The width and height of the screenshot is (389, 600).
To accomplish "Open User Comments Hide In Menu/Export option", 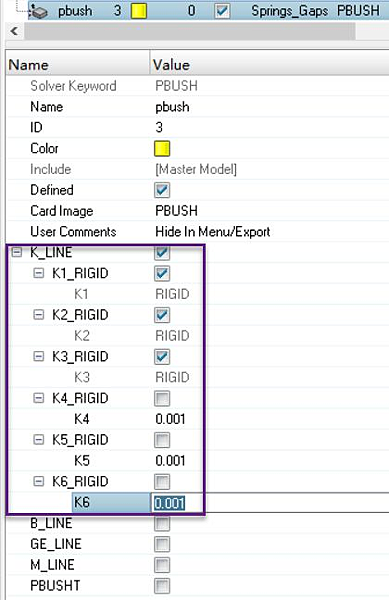I will pos(213,232).
